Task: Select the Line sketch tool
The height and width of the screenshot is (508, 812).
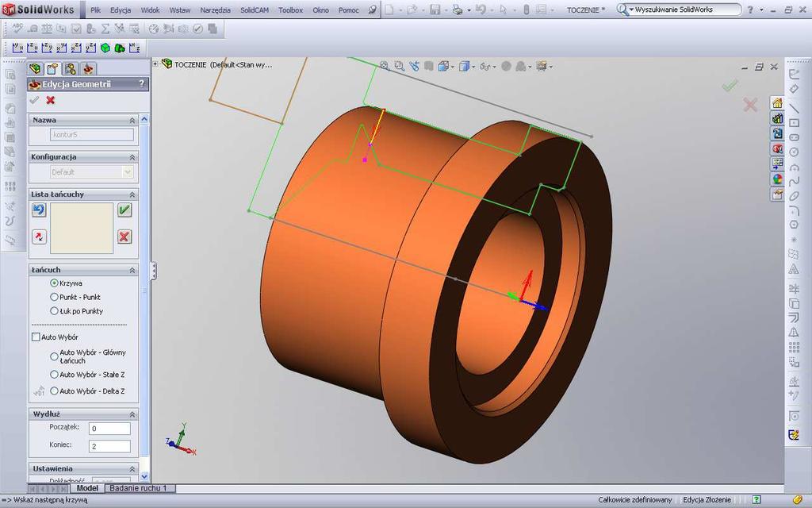Action: 794,108
